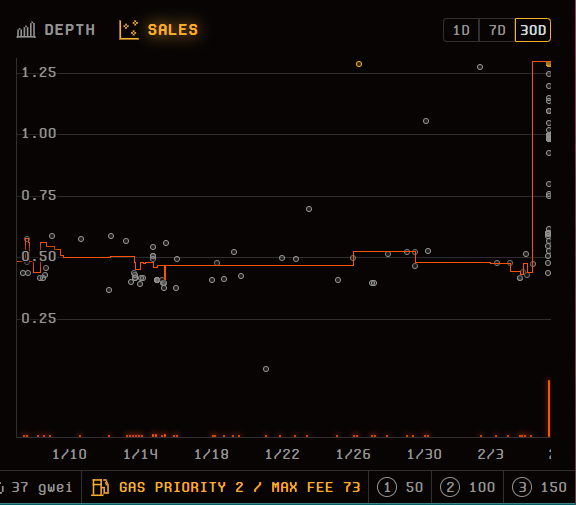576x505 pixels.
Task: Open GAS PRIORITY 2 / MAX FEE 73 settings
Action: (225, 487)
